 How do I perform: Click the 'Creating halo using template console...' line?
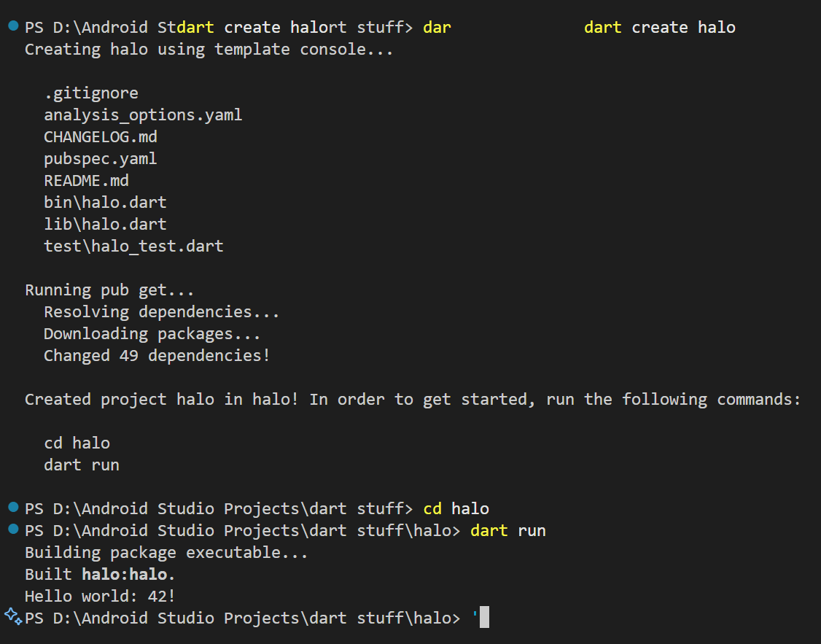(209, 50)
